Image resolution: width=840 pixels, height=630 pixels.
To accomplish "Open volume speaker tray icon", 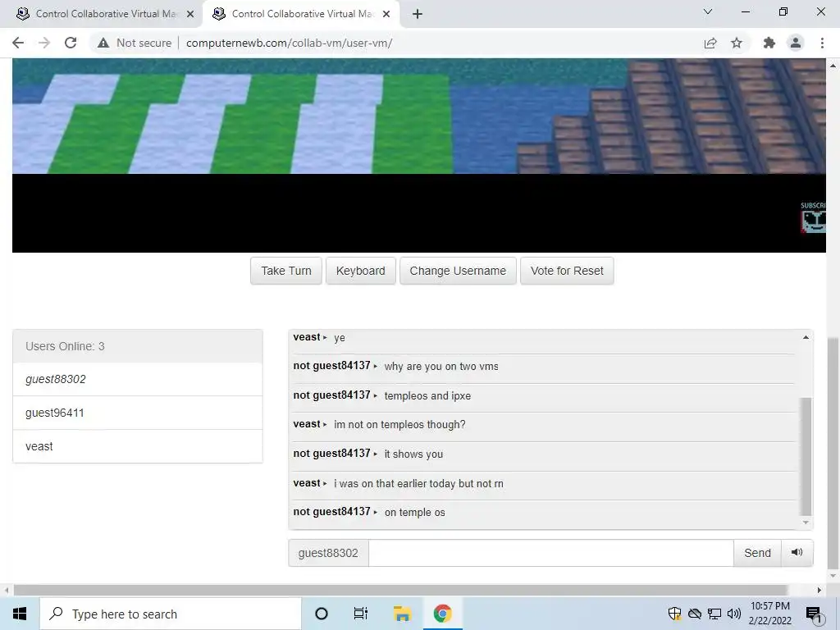I will (734, 614).
